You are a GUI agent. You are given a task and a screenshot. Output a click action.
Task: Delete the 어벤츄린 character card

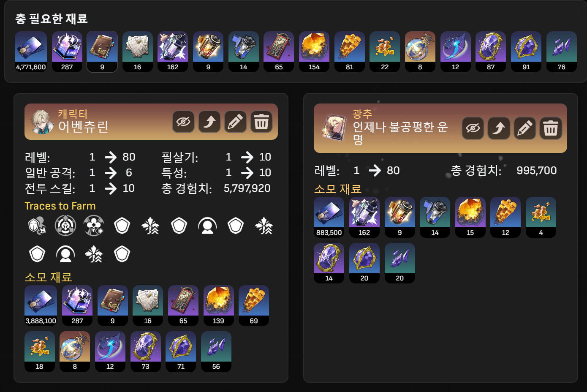click(x=261, y=122)
